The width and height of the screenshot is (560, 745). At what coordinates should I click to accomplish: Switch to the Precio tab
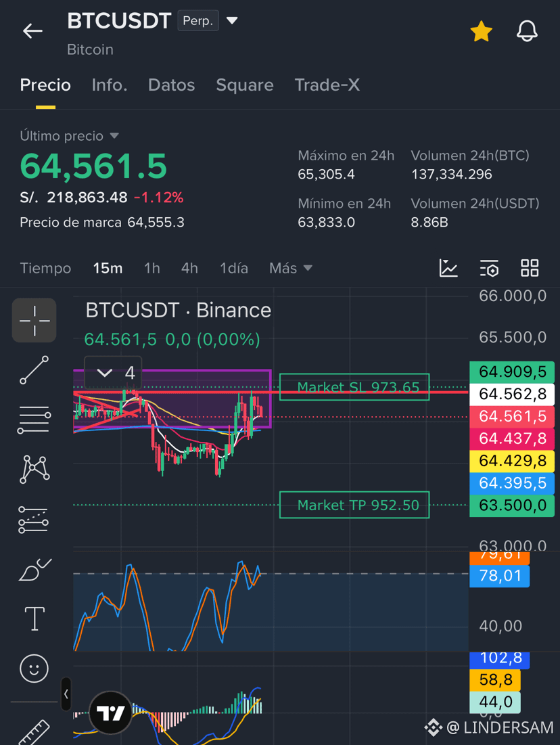(x=45, y=85)
